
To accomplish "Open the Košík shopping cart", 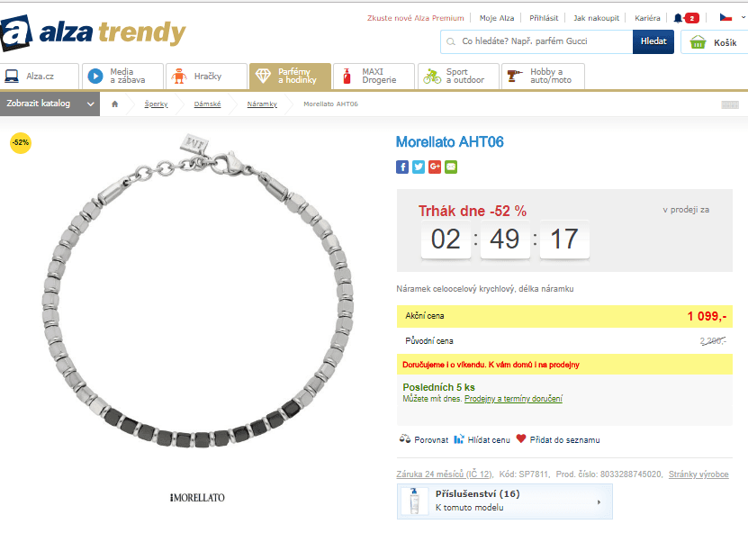I will 711,42.
